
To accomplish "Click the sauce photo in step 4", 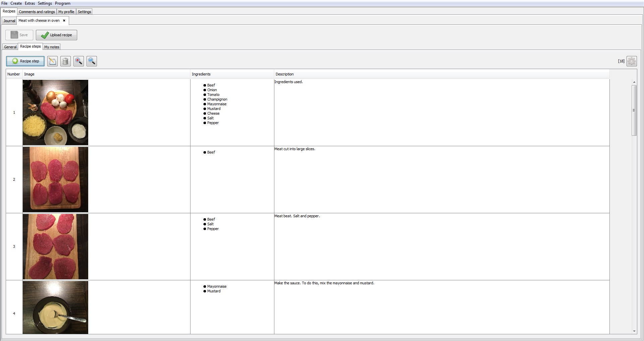I will (x=55, y=307).
